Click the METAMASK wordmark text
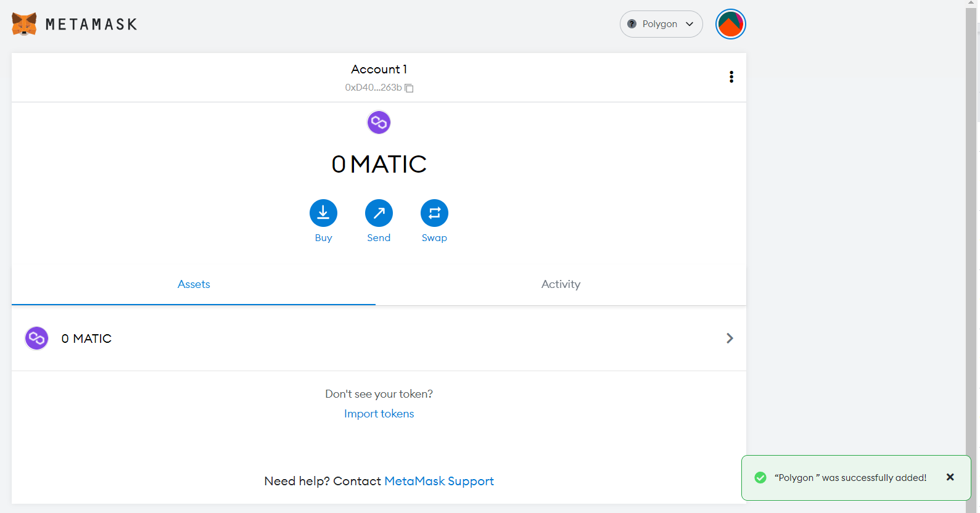The height and width of the screenshot is (513, 980). 91,25
